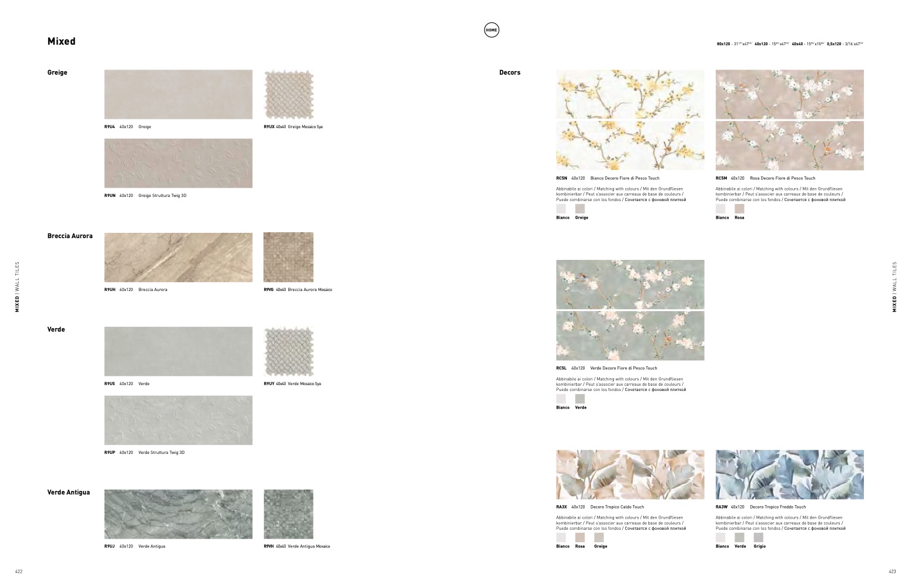Image resolution: width=911 pixels, height=588 pixels.
Task: Click the Decors section heading
Action: (509, 73)
